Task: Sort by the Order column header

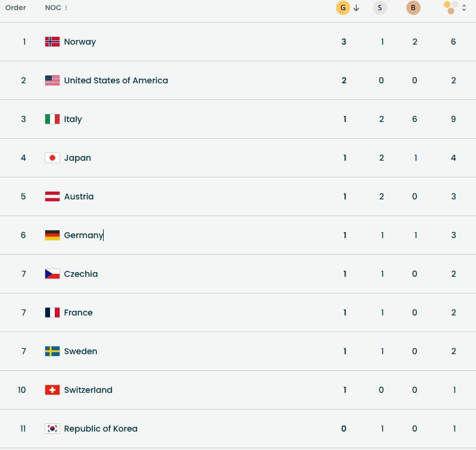Action: 15,8
